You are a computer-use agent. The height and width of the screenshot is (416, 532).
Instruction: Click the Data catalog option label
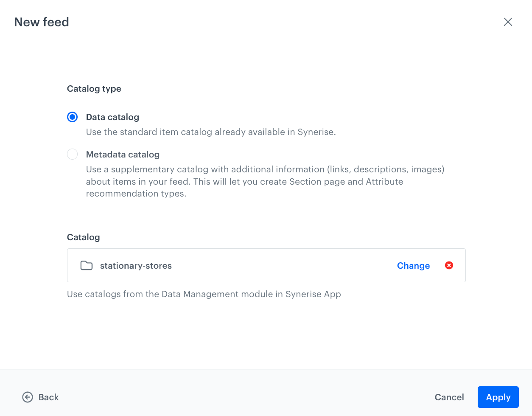pos(112,117)
